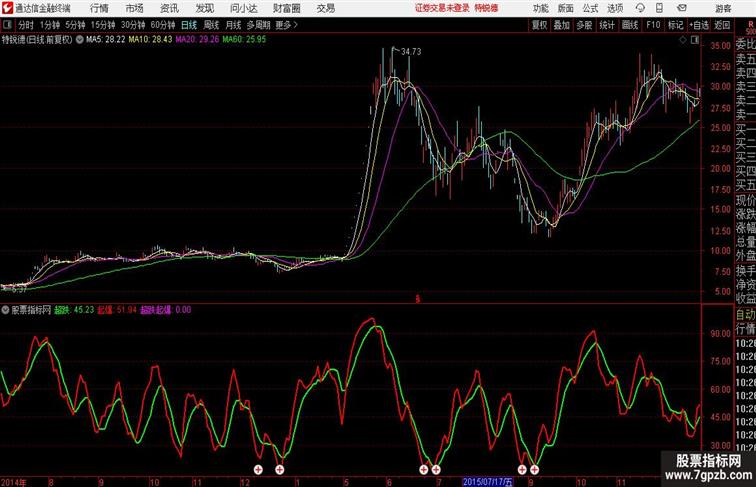The height and width of the screenshot is (487, 756).
Task: Click the 画线 drawing tools button
Action: [630, 25]
